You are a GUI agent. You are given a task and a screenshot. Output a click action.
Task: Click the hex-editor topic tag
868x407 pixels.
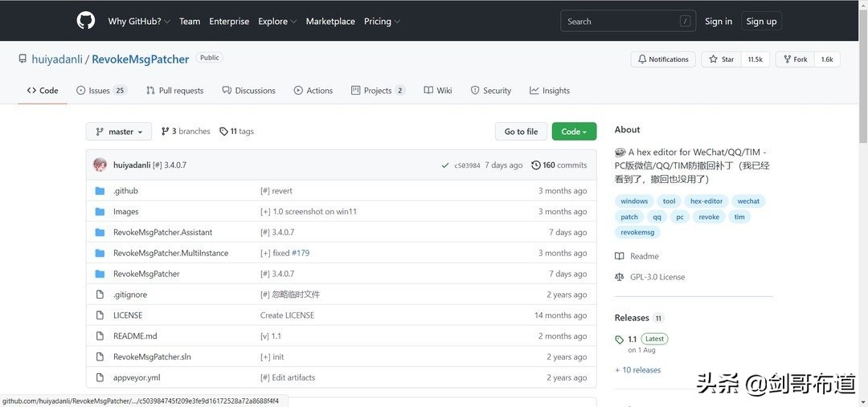[706, 201]
